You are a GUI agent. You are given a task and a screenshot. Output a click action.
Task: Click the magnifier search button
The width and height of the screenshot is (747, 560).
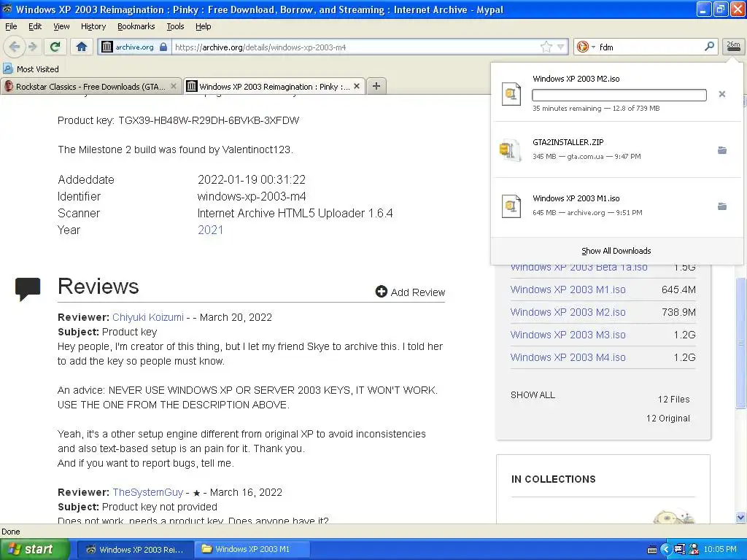click(x=709, y=47)
